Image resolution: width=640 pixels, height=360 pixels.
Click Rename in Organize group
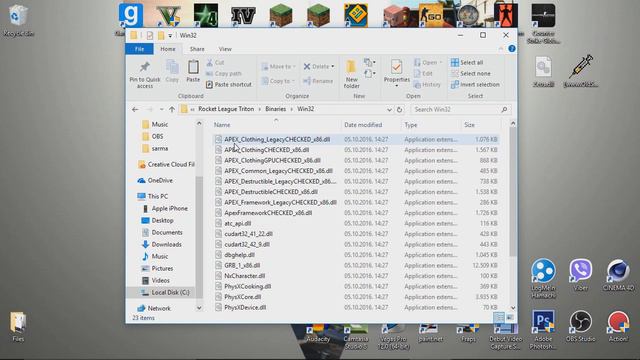(x=318, y=81)
